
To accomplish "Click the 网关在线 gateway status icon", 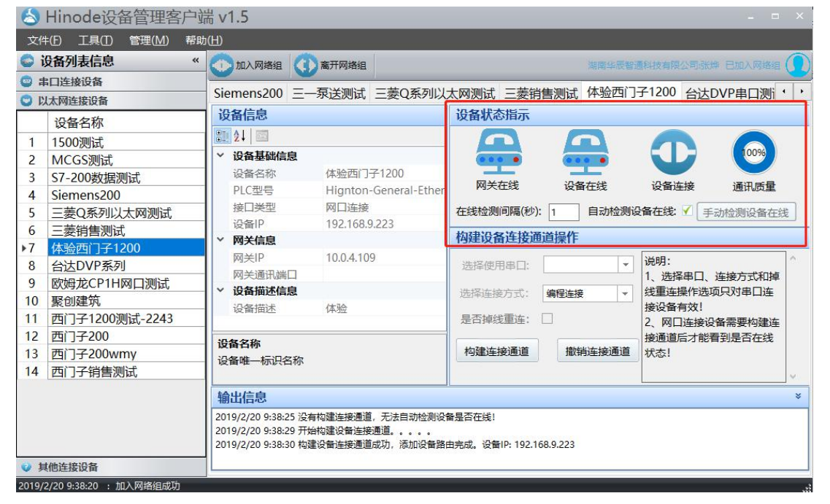I will coord(498,152).
